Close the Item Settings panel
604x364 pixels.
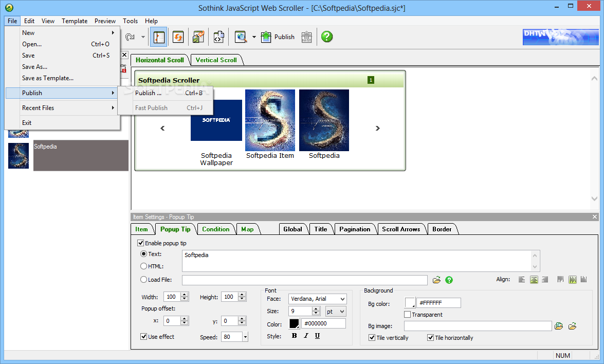pos(595,217)
